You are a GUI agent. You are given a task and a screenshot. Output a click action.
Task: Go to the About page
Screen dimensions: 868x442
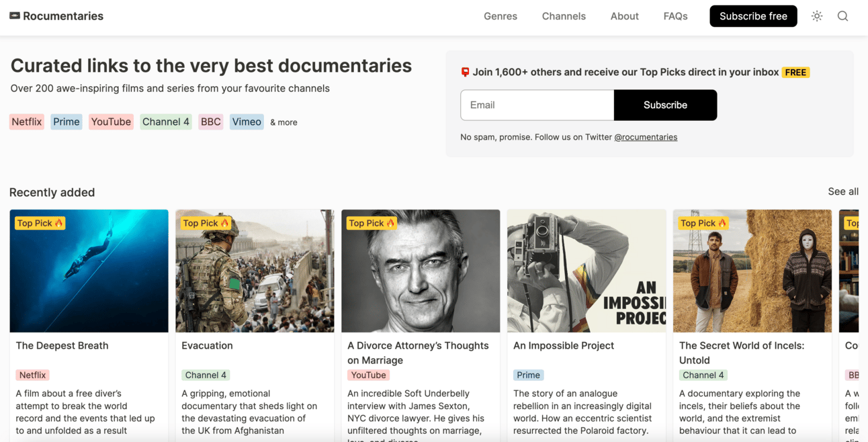(x=624, y=16)
